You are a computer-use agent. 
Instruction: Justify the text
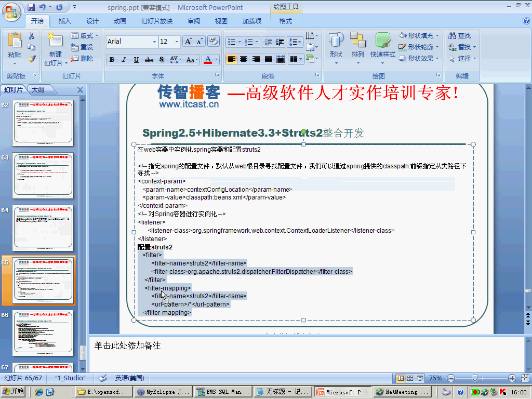269,59
